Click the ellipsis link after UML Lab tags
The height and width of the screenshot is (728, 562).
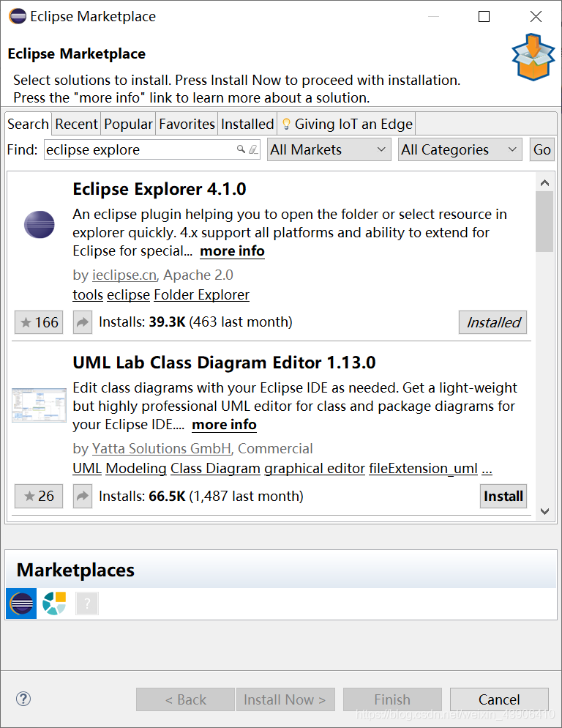[x=487, y=469]
